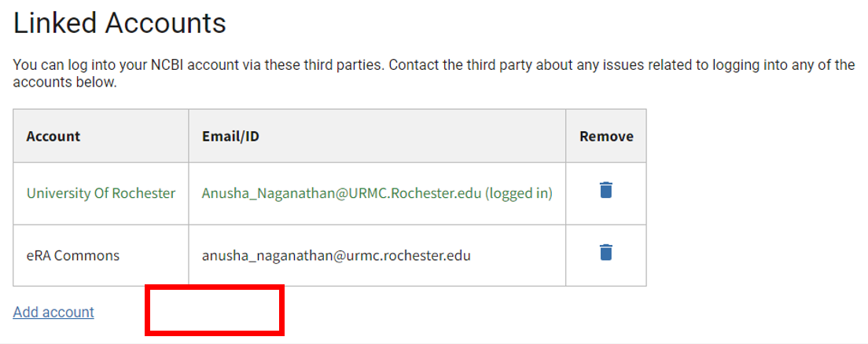Click the eRA Commons account cell
Viewport: 868px width, 344px height.
pyautogui.click(x=73, y=255)
